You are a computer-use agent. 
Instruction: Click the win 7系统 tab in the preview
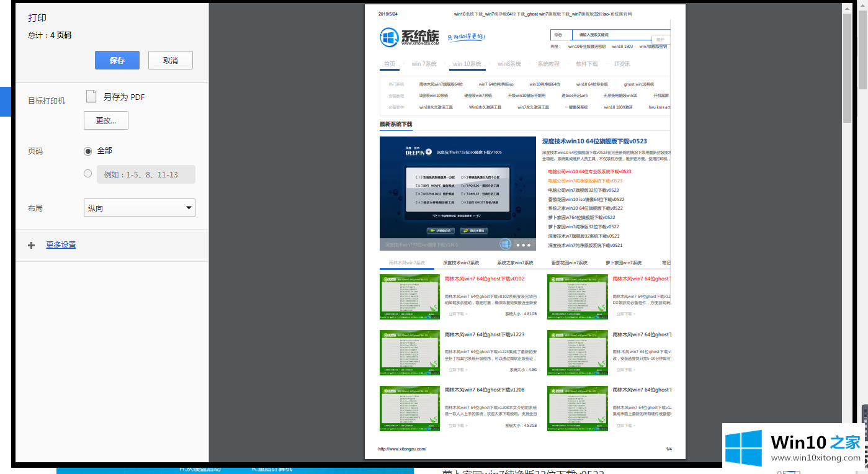point(424,64)
